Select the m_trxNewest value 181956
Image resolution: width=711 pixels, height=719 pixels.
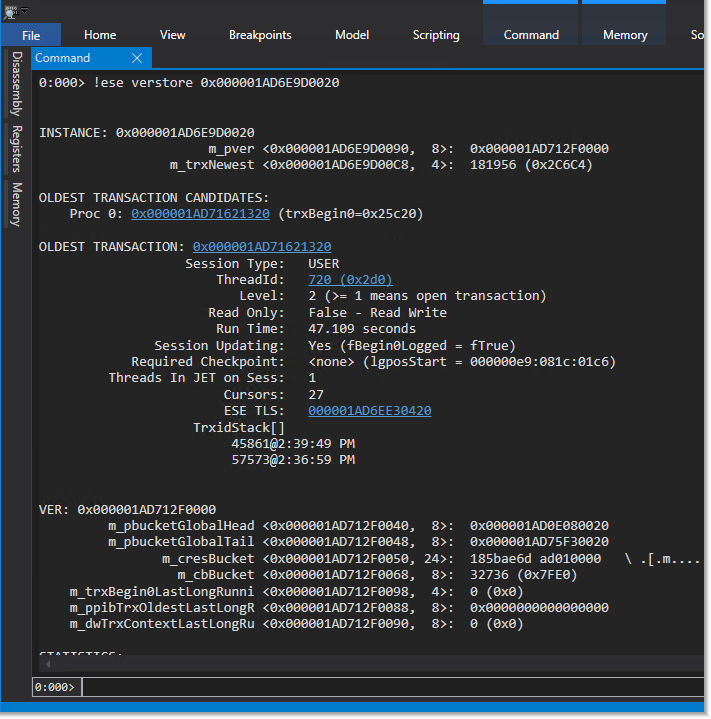coord(531,165)
